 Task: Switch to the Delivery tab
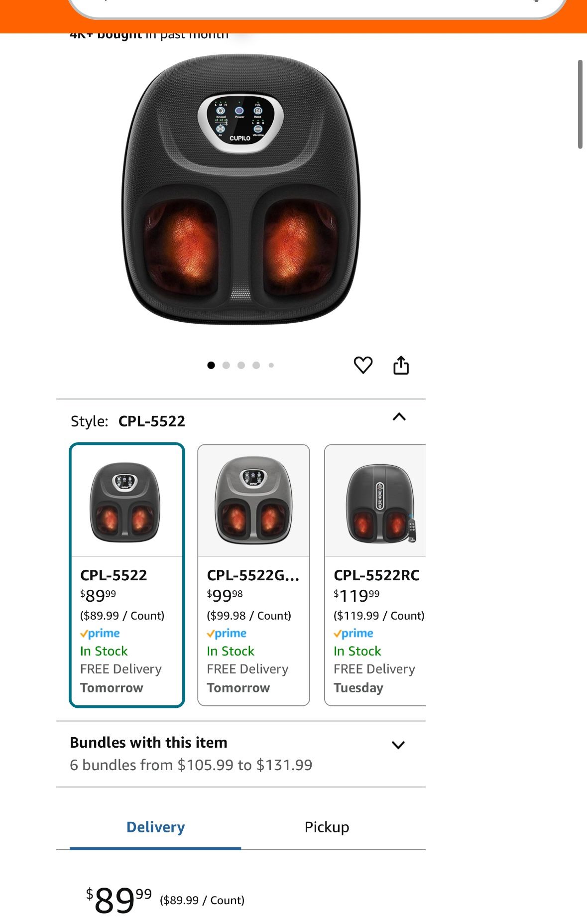coord(155,827)
